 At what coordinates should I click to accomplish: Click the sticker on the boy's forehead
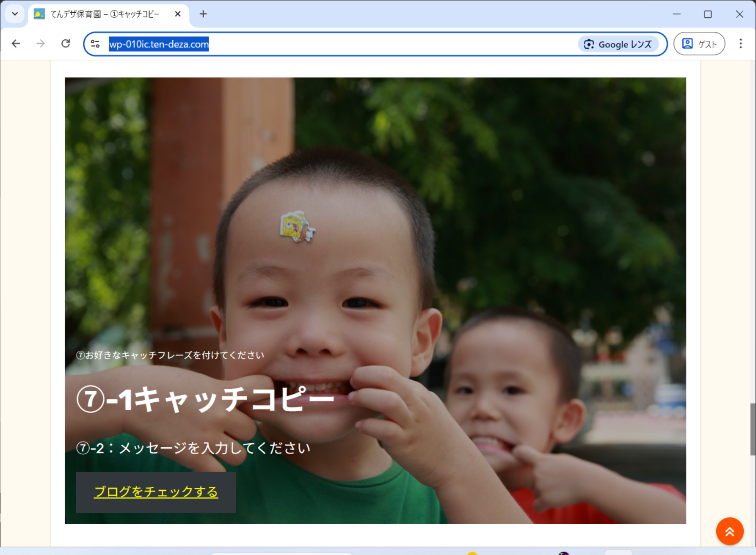[297, 227]
